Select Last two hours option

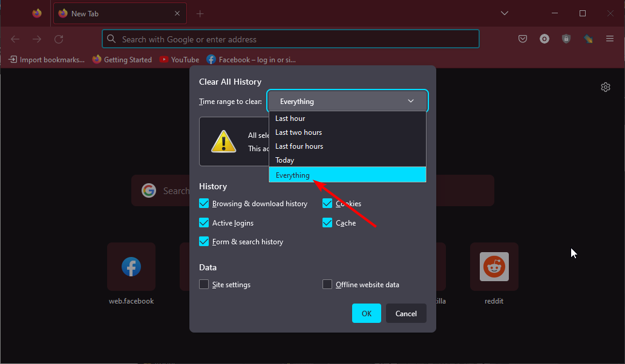coord(347,132)
